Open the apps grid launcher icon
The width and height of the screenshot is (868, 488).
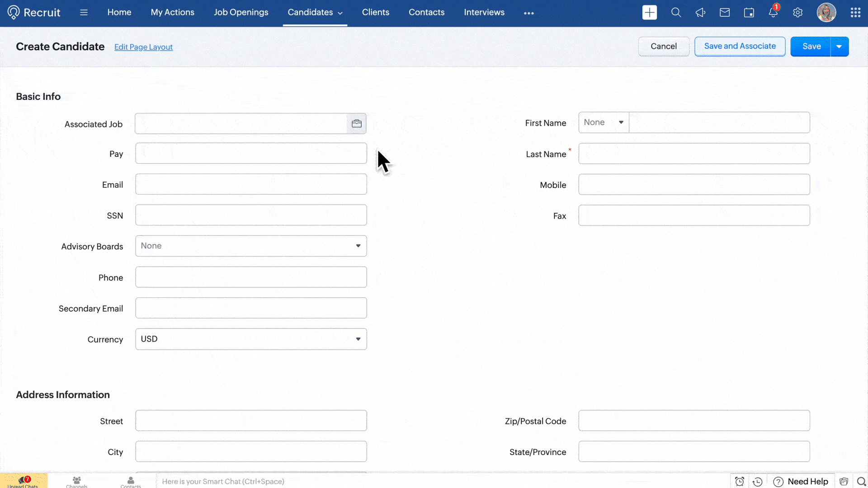point(855,13)
